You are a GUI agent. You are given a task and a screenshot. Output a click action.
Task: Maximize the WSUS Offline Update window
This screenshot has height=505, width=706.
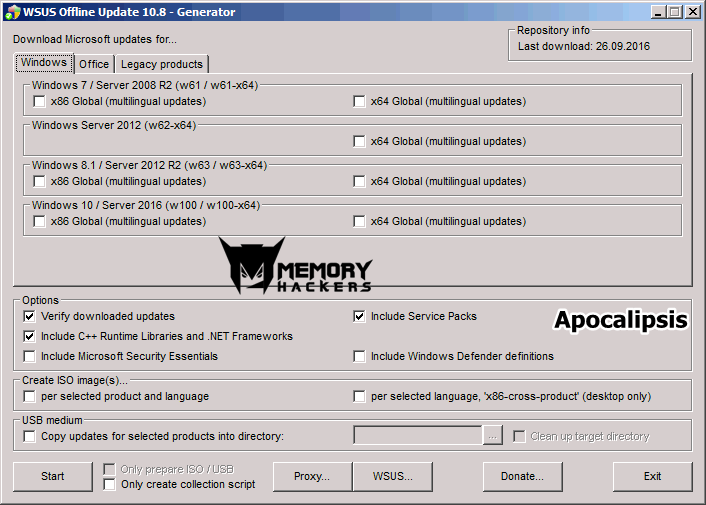(x=675, y=12)
